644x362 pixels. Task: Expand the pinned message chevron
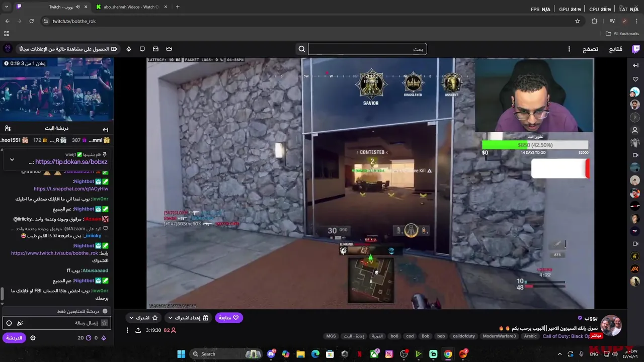[12, 160]
